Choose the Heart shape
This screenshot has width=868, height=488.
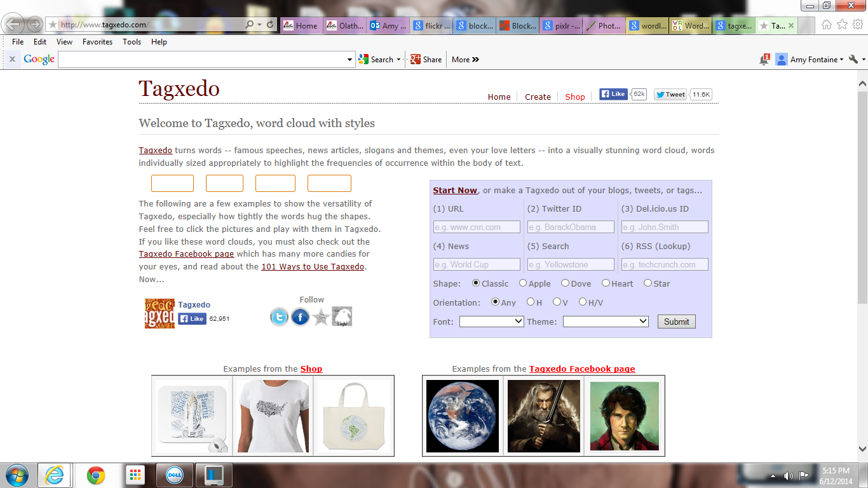point(606,283)
